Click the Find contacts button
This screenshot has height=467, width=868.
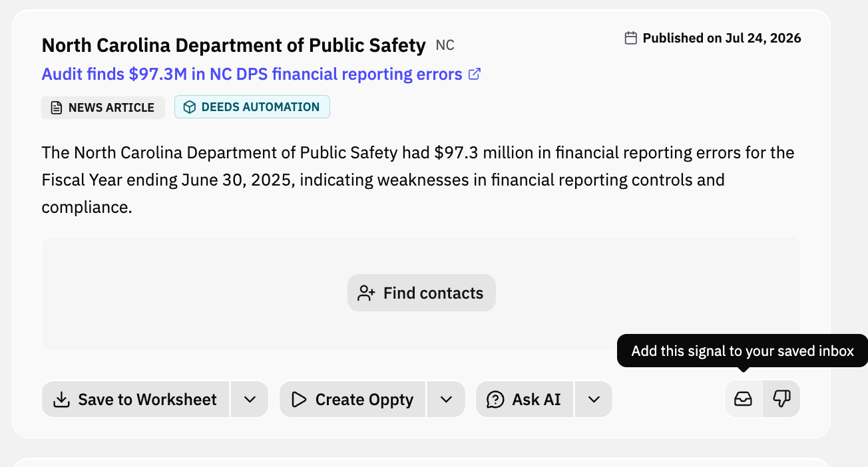[421, 293]
